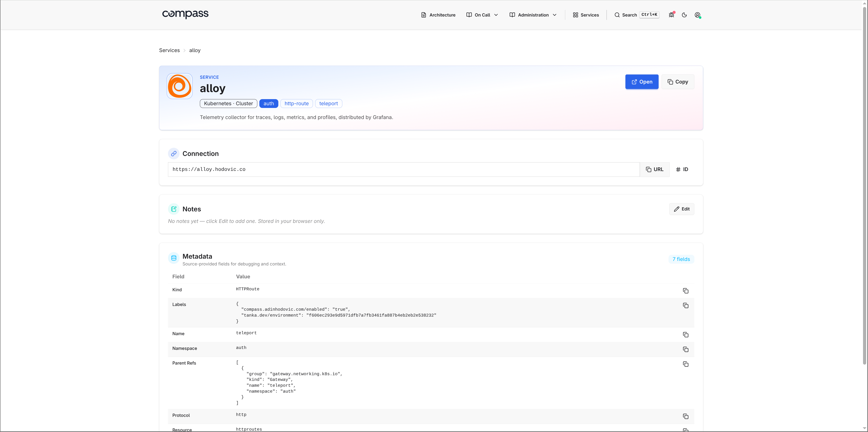The height and width of the screenshot is (432, 868).
Task: Click the Namespace field label
Action: (x=185, y=348)
